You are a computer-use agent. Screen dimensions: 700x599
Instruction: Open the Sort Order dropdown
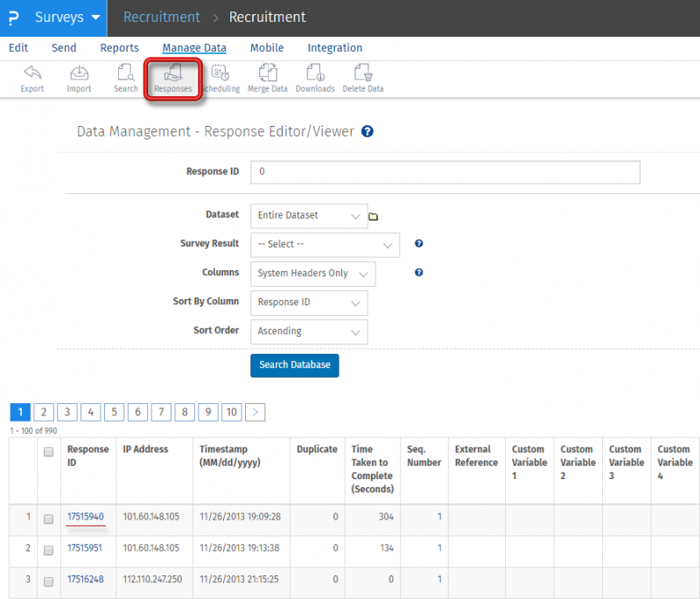[309, 332]
